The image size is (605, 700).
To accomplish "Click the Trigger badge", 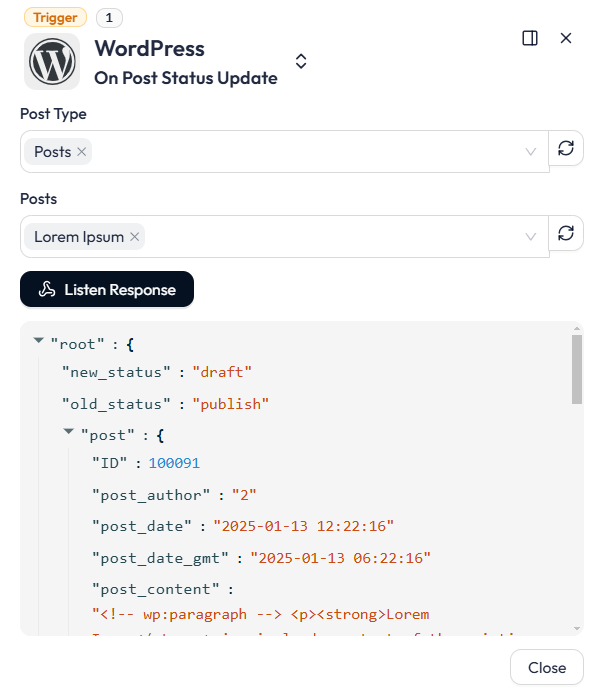I will pos(55,17).
